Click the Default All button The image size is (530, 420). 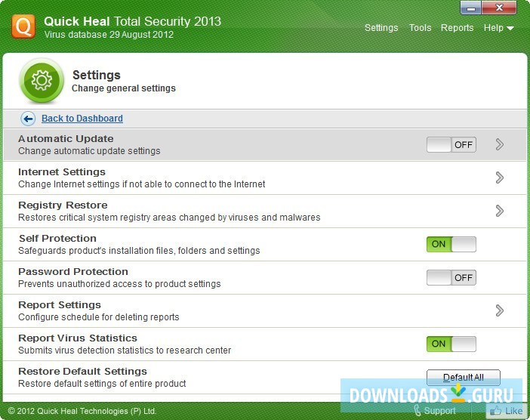464,378
